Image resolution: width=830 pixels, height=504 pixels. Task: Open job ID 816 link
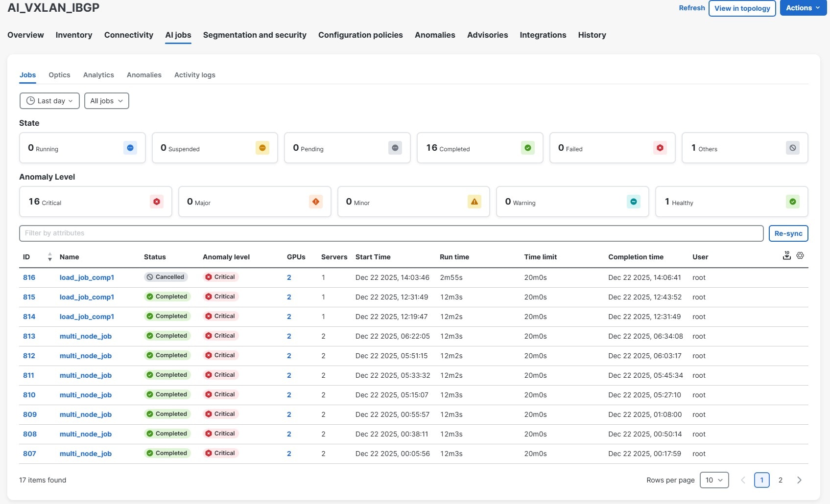click(x=29, y=277)
